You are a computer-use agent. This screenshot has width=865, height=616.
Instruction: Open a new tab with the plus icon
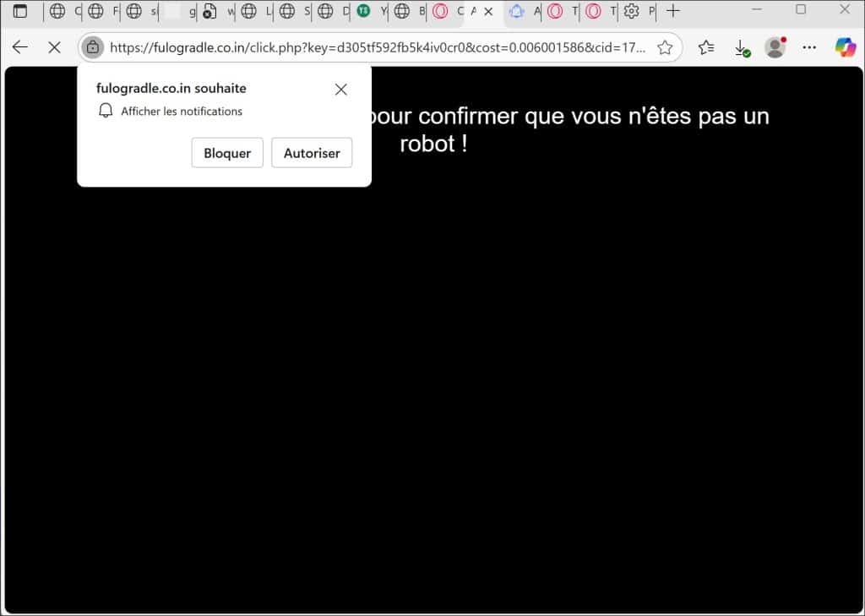[673, 13]
